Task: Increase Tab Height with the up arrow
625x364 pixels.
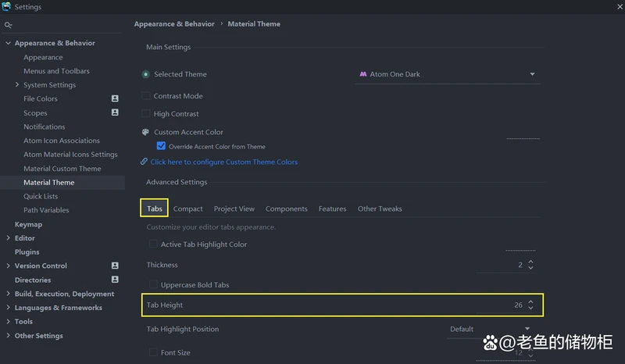Action: pos(530,302)
